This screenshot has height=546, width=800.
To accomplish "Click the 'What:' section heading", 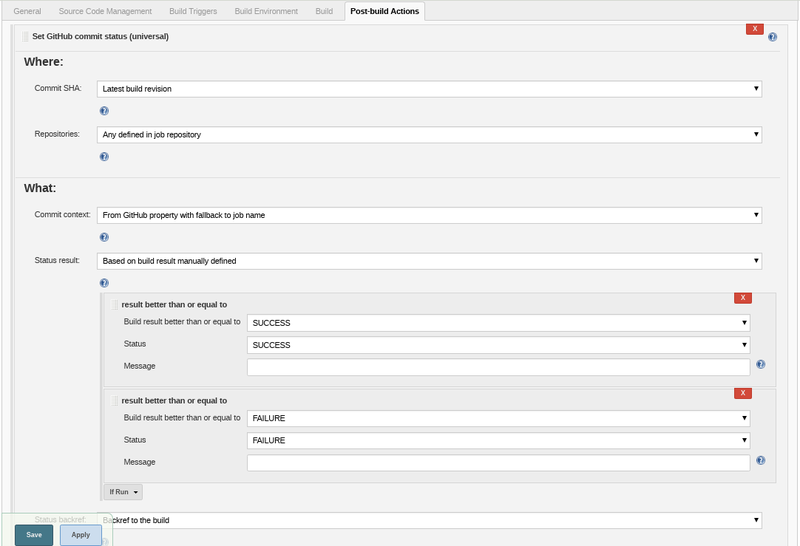I will pos(40,188).
